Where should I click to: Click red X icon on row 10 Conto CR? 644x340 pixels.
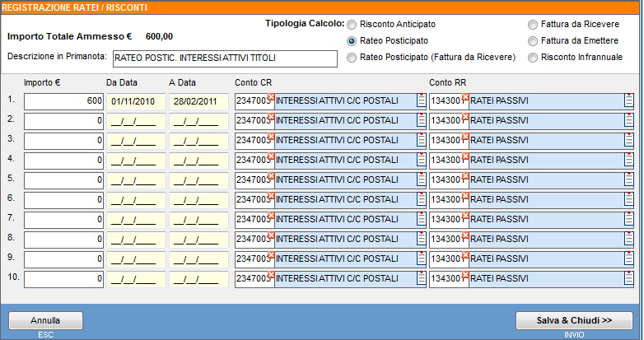coord(270,274)
